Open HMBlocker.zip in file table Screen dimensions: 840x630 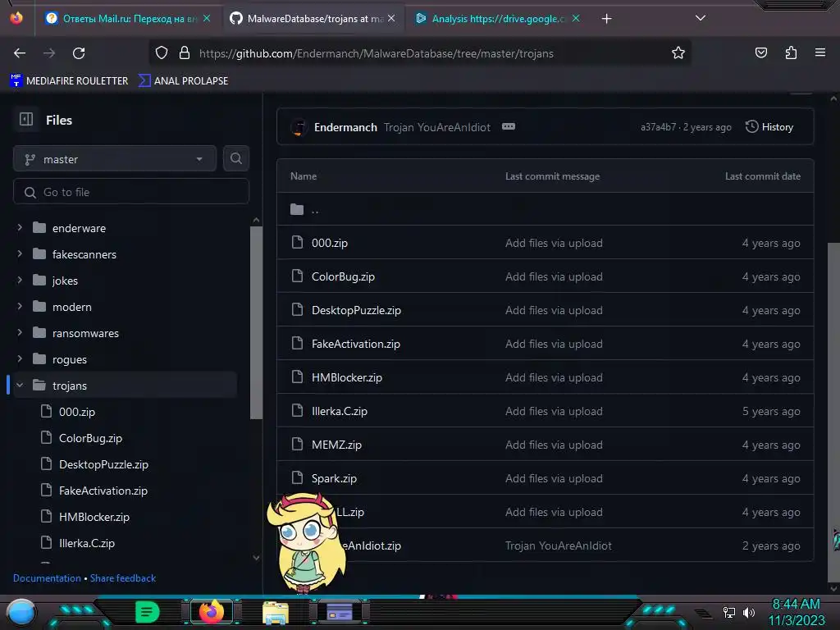pos(347,377)
